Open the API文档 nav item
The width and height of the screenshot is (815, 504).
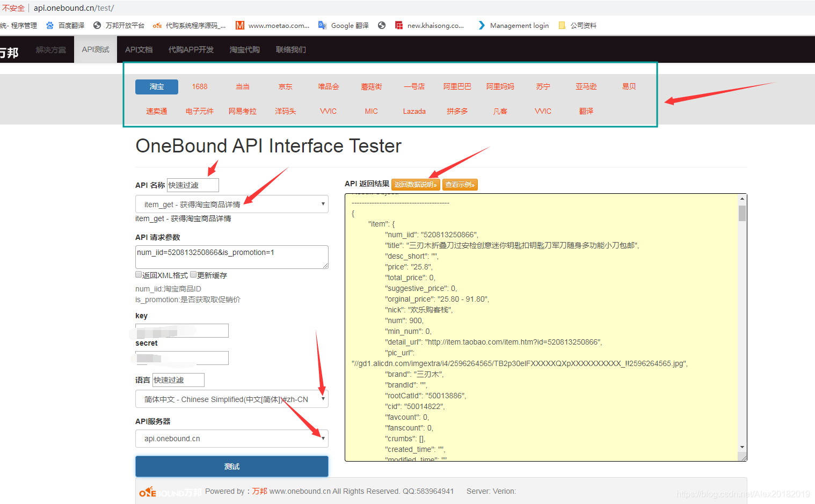pos(139,49)
